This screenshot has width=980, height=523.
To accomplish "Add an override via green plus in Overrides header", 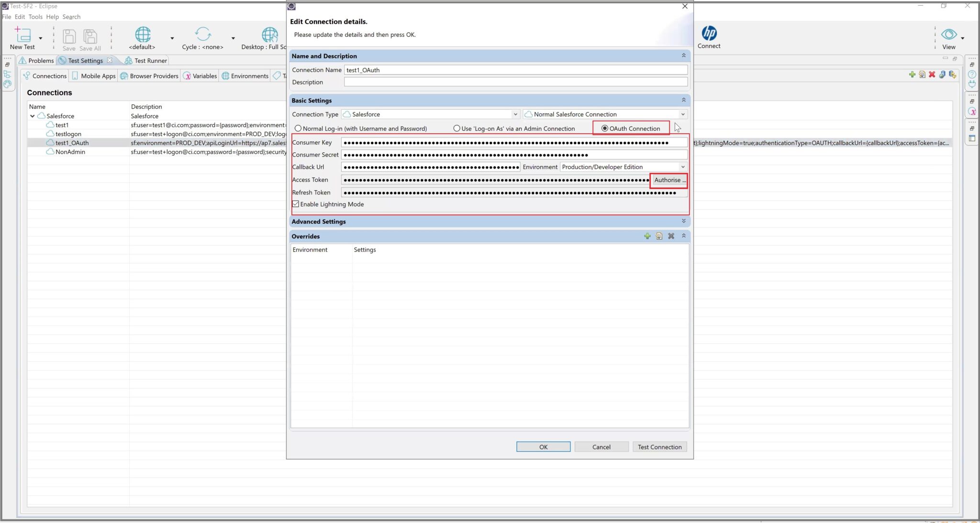I will tap(647, 236).
